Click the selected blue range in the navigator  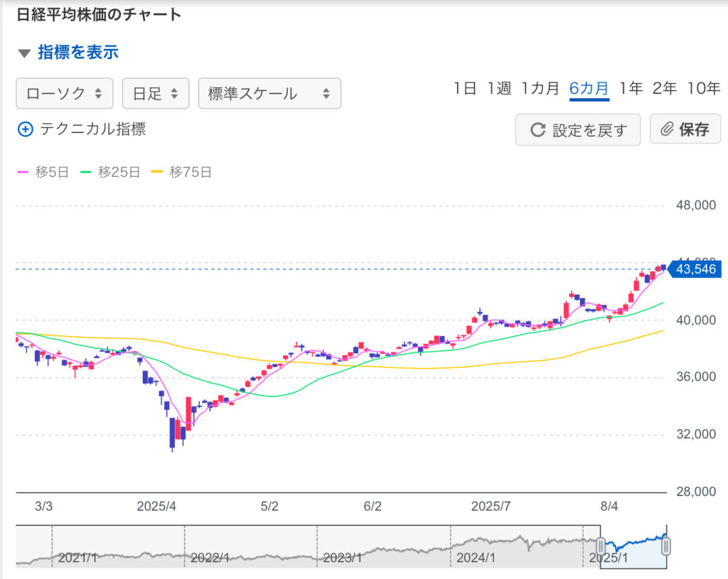pos(633,546)
